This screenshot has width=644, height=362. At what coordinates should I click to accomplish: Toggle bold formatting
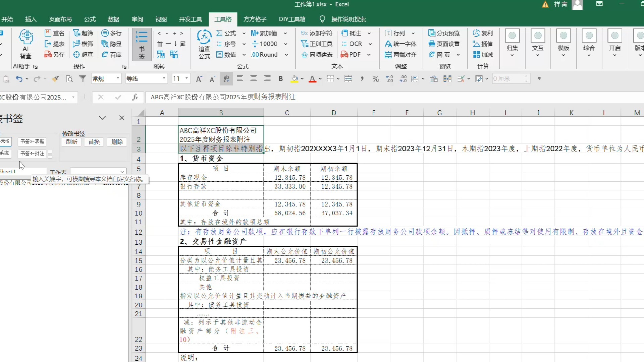point(281,79)
